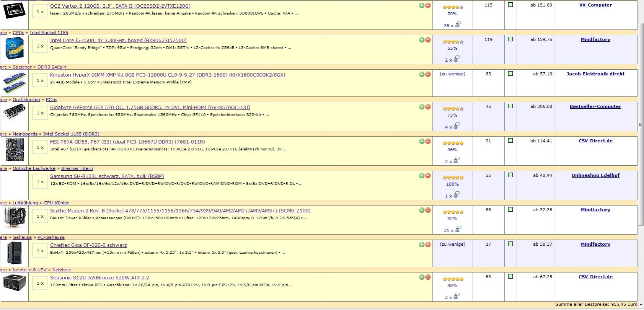Open the reviews icon for Intel Core i5-2500

pyautogui.click(x=457, y=59)
